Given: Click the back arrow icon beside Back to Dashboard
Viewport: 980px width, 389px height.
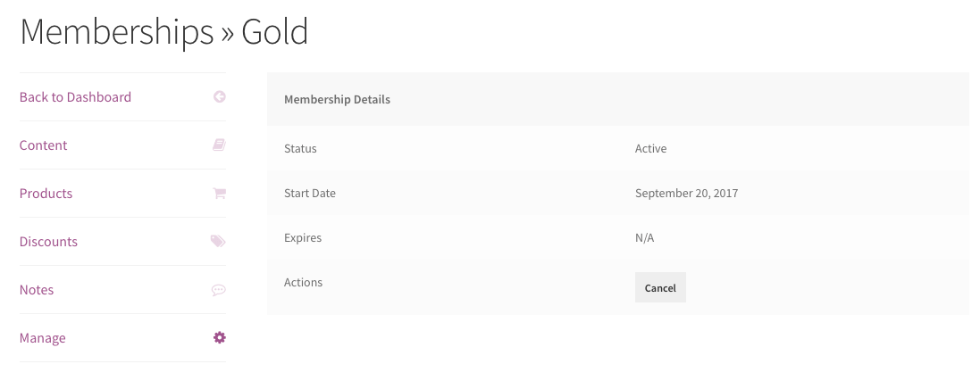Looking at the screenshot, I should 220,96.
